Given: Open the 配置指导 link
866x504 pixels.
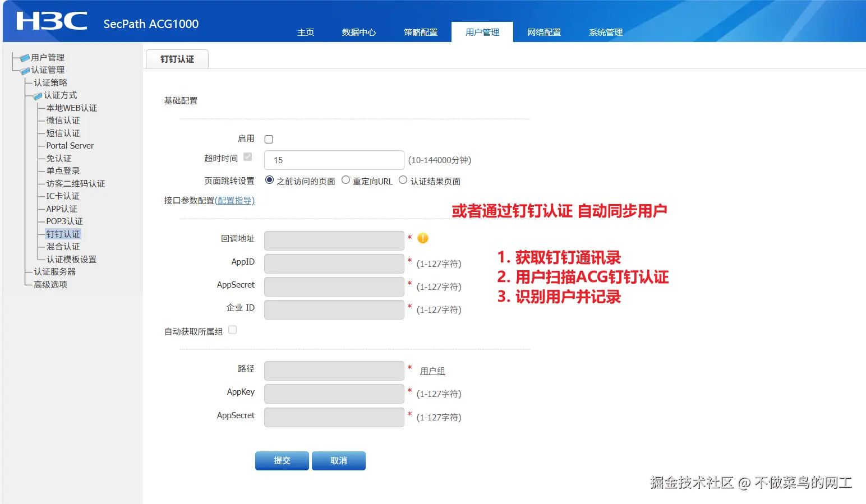Looking at the screenshot, I should point(234,201).
